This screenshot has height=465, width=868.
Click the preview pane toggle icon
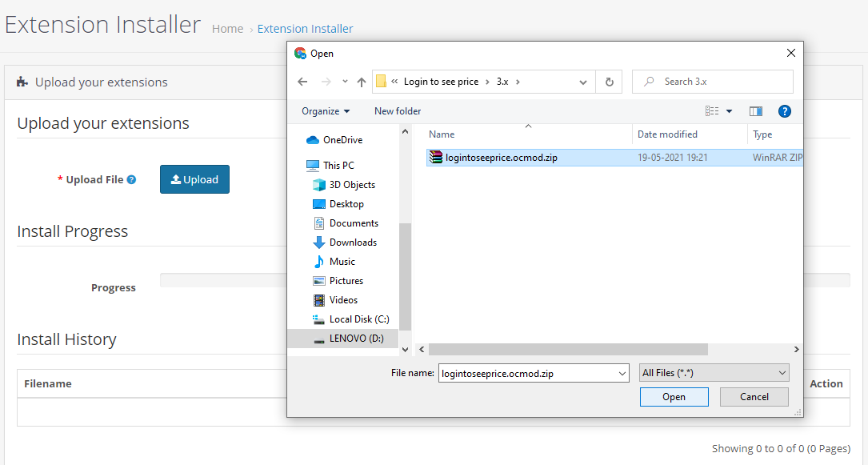point(755,110)
